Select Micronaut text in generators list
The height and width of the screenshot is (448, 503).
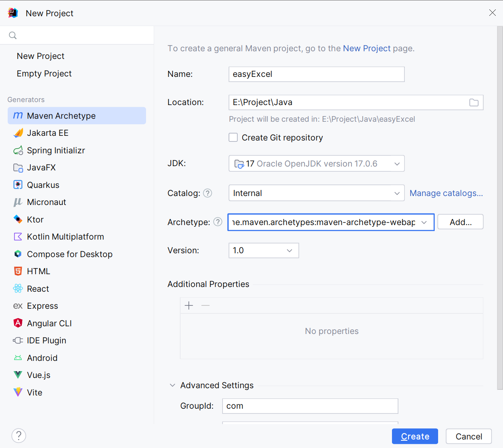pyautogui.click(x=46, y=202)
